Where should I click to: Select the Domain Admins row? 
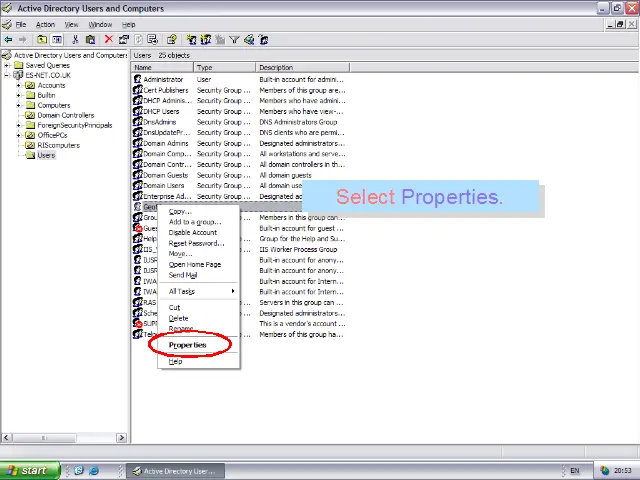tap(239, 143)
